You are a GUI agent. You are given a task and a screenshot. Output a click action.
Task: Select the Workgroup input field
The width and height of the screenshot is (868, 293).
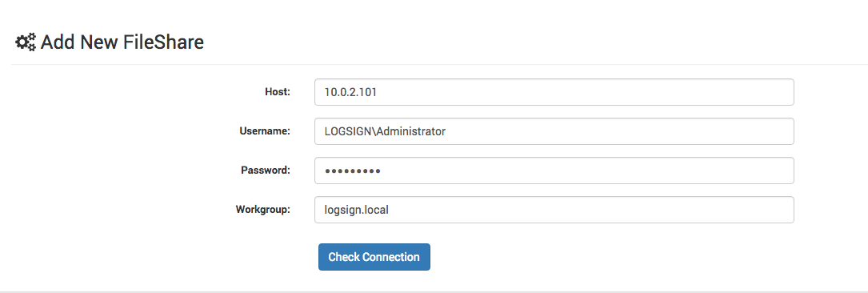[554, 210]
